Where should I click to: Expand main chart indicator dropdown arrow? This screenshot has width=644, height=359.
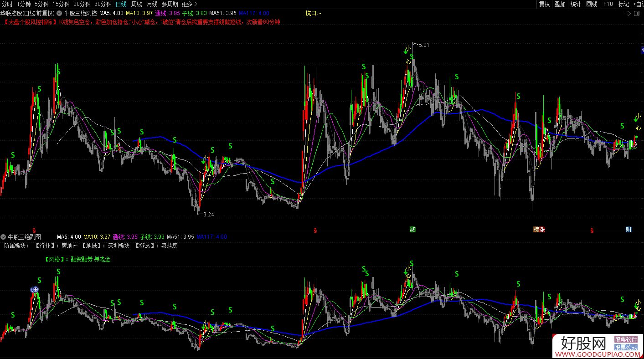[59, 13]
